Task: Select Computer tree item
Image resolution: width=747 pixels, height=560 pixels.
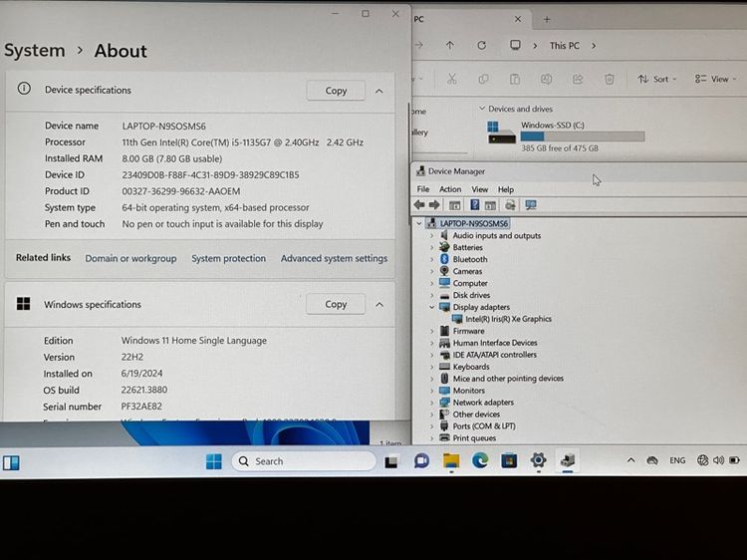Action: [470, 283]
